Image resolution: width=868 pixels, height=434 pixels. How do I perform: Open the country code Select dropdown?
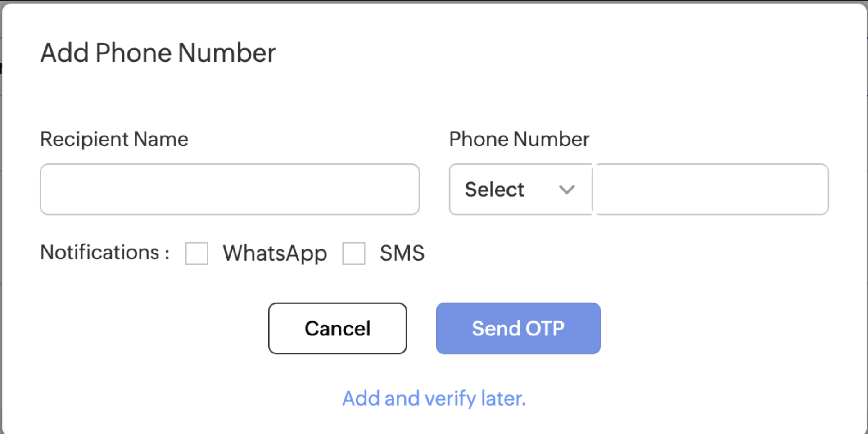tap(520, 189)
